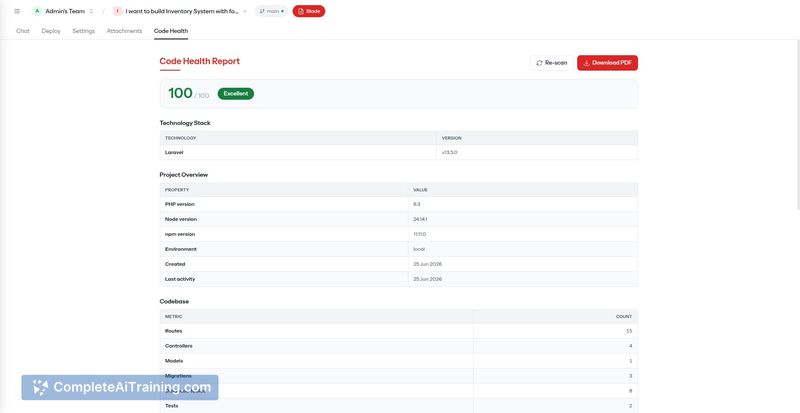Click the page vertical scrollbar

[798, 125]
